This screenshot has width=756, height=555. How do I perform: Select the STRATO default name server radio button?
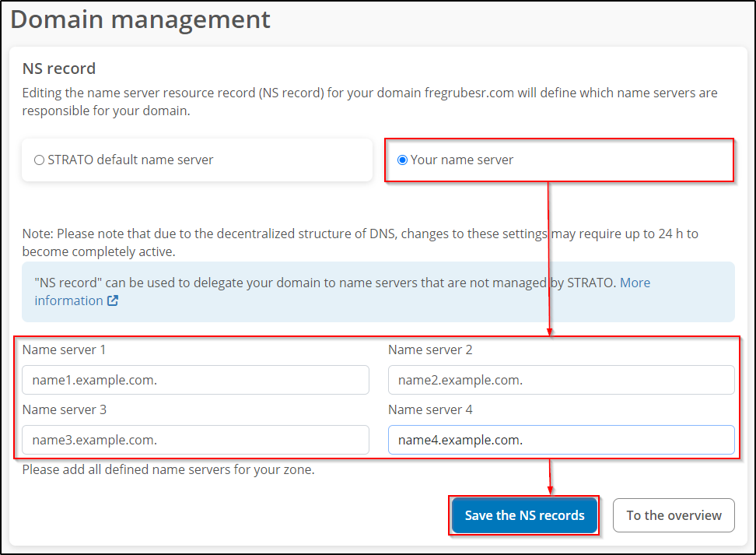(39, 160)
